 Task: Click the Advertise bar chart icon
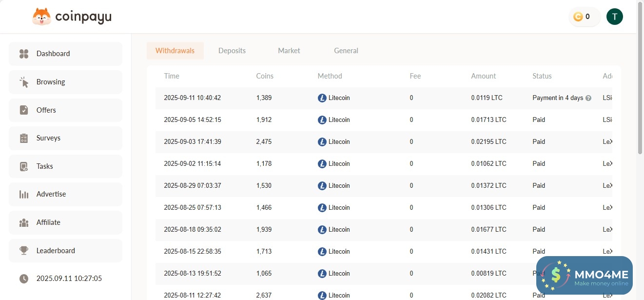click(x=24, y=194)
